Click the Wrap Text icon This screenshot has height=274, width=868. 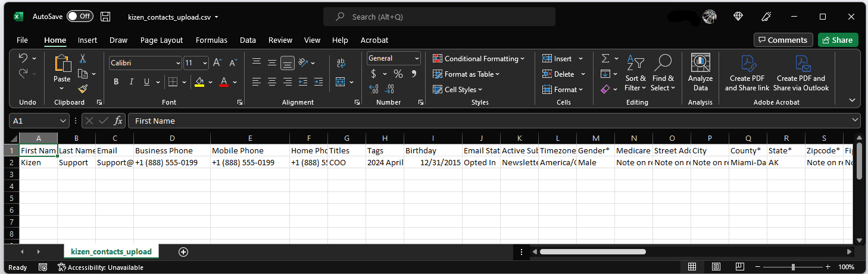click(341, 62)
